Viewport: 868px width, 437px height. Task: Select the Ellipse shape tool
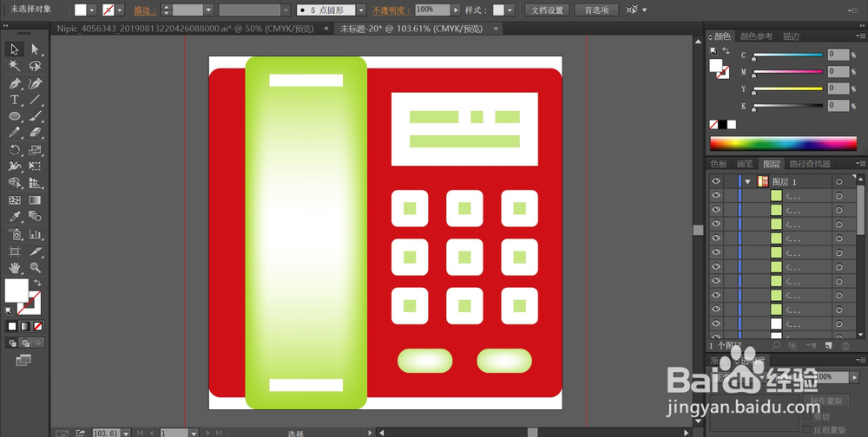click(15, 117)
